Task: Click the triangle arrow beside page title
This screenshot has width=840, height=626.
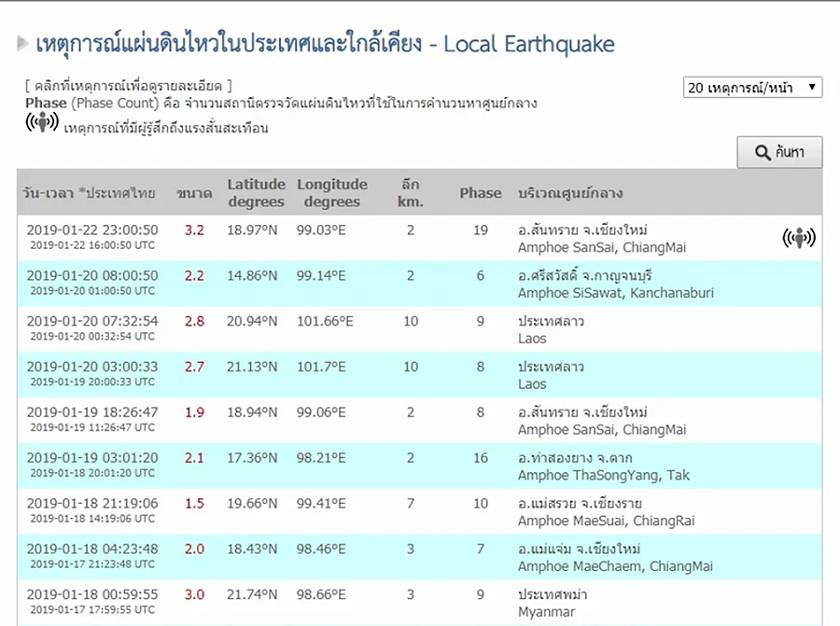Action: pyautogui.click(x=22, y=43)
